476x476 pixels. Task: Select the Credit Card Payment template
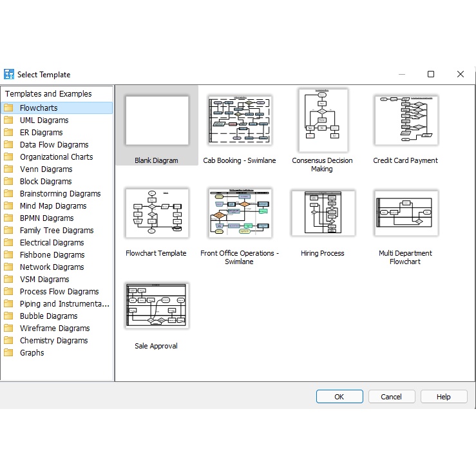[x=405, y=120]
